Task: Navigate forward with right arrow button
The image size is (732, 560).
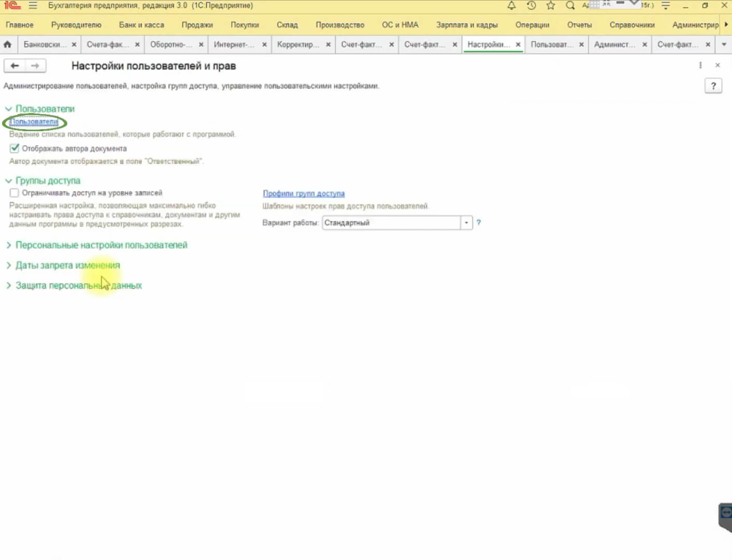Action: 35,66
